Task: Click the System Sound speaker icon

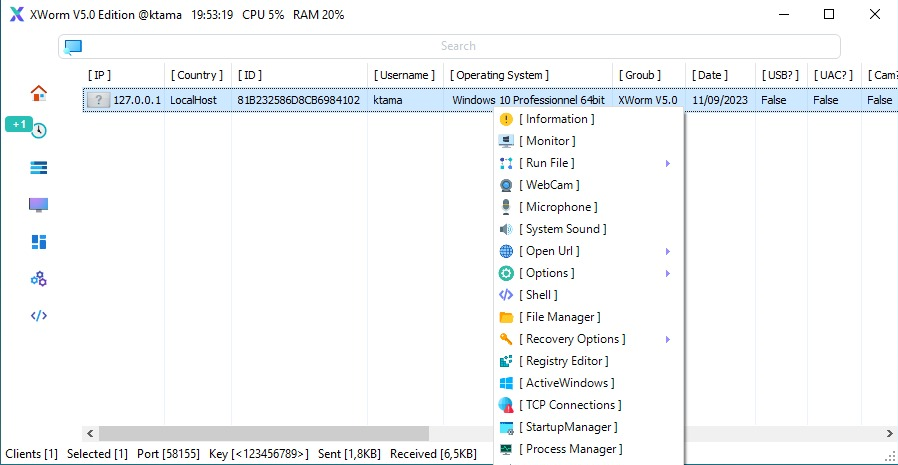Action: point(506,229)
